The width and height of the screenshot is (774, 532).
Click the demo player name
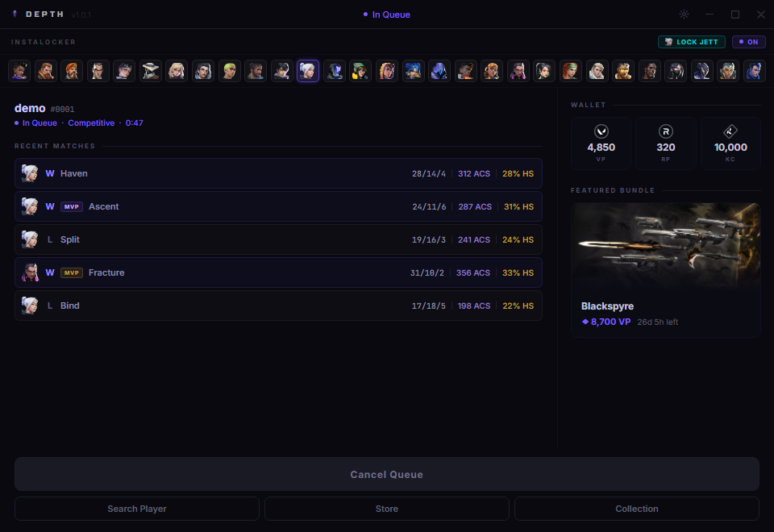30,108
